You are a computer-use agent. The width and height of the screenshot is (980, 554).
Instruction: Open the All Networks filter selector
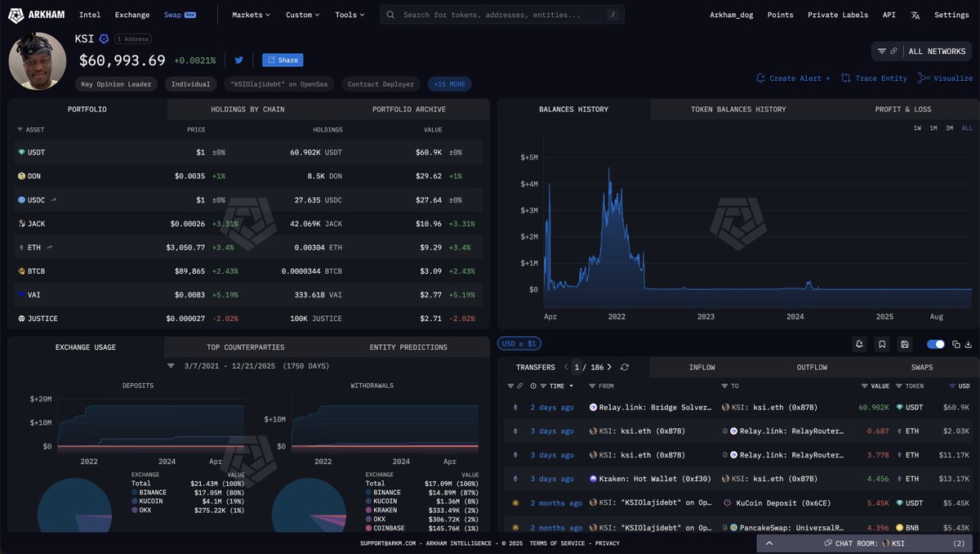click(922, 51)
